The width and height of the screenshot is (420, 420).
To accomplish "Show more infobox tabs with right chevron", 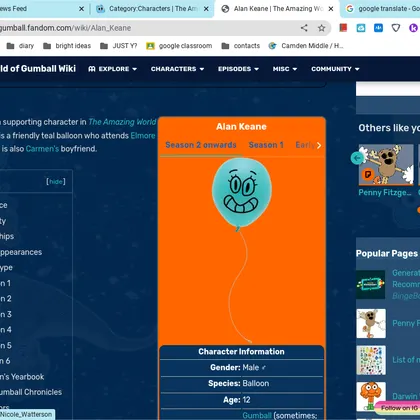I will [x=319, y=145].
